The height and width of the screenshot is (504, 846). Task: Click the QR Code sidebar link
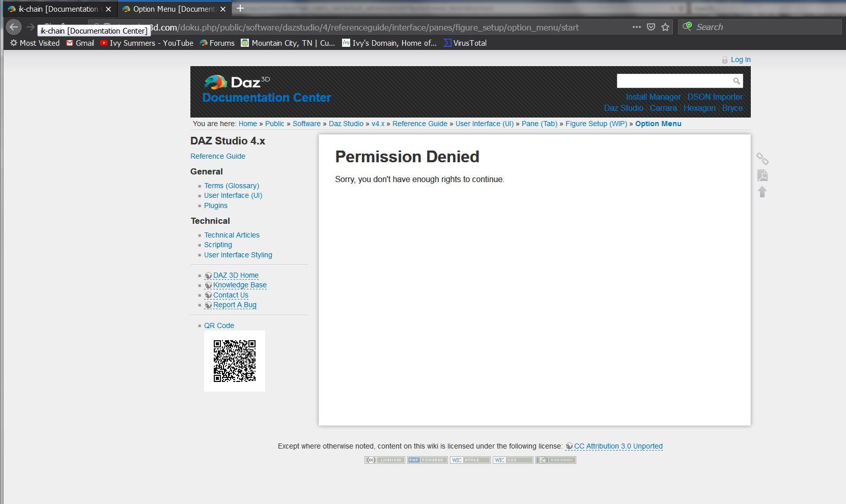[219, 325]
